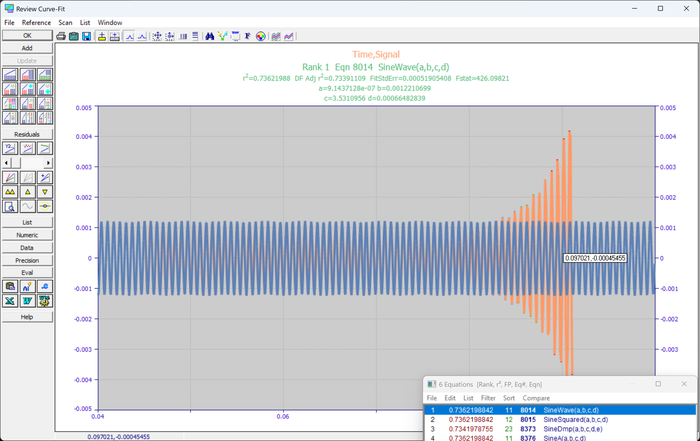
Task: Click the green W Word export icon
Action: (x=27, y=301)
